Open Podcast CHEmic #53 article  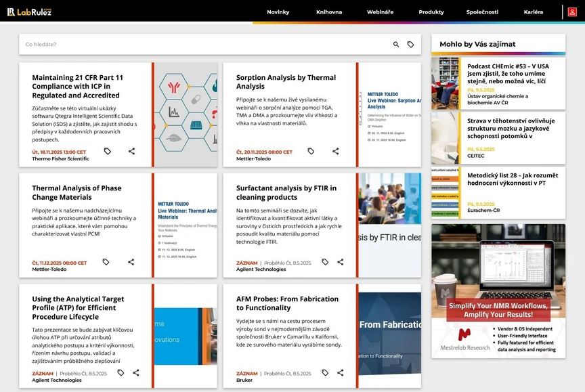(x=508, y=74)
